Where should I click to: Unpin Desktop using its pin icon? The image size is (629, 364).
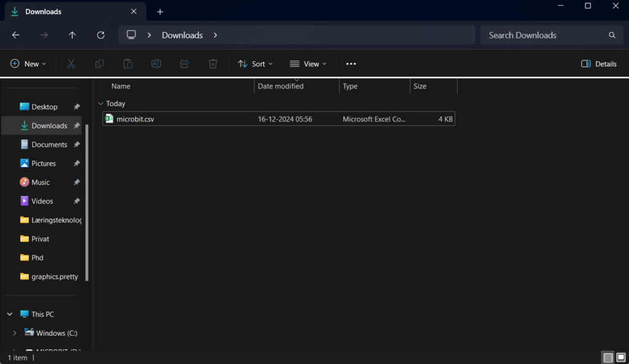tap(77, 107)
